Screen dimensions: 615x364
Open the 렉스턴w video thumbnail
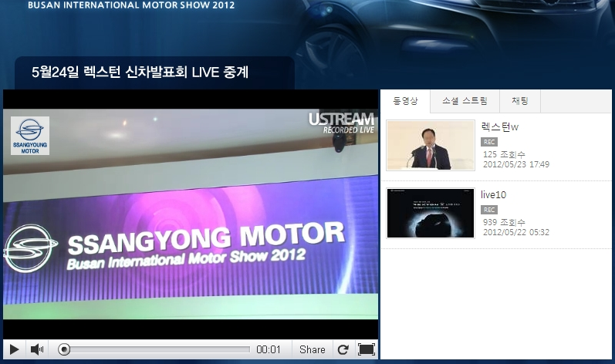point(430,145)
